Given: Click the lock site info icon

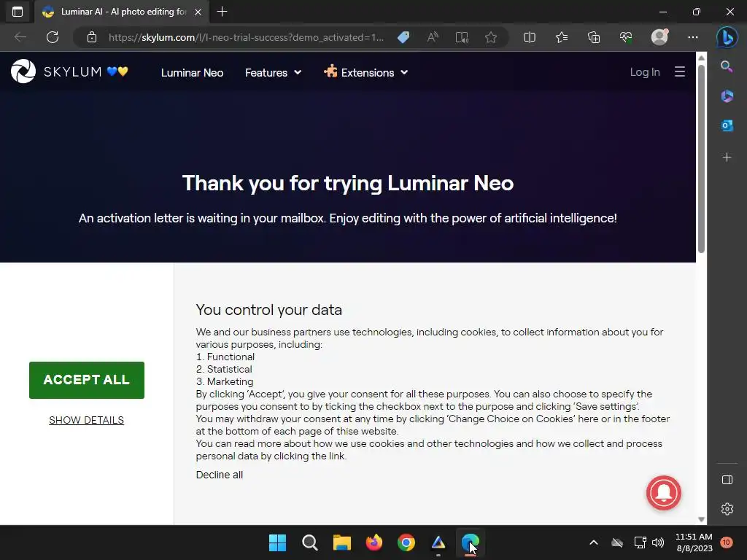Looking at the screenshot, I should point(92,37).
